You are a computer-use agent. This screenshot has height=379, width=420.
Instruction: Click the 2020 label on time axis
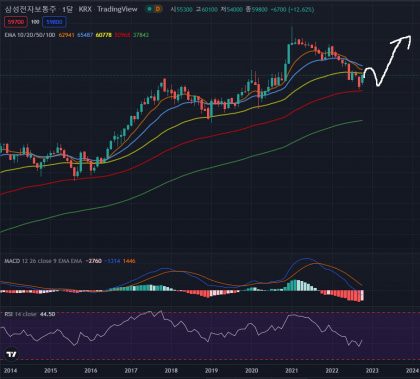click(252, 371)
